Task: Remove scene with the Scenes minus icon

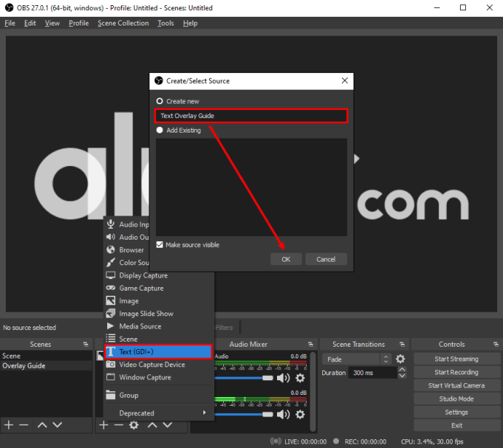Action: click(x=24, y=425)
